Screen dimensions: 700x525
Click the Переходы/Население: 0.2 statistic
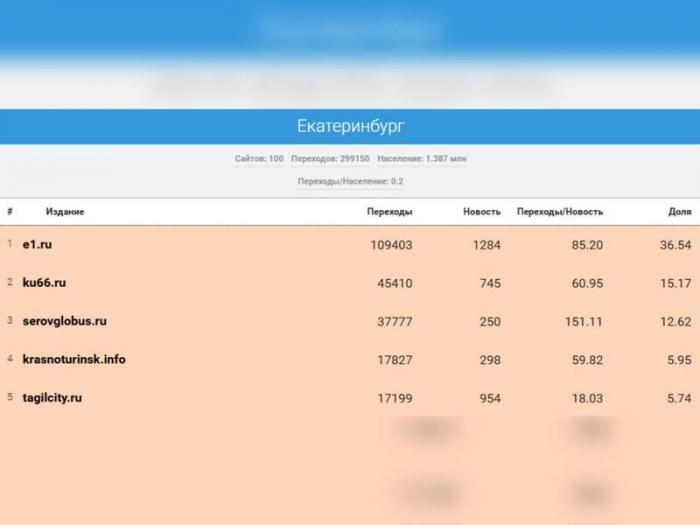click(x=350, y=182)
